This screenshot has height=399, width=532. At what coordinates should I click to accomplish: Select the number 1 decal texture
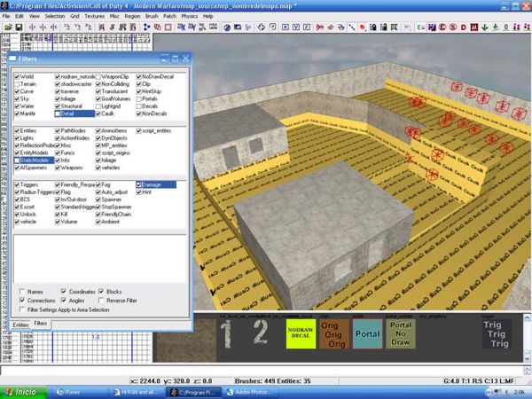(x=227, y=333)
